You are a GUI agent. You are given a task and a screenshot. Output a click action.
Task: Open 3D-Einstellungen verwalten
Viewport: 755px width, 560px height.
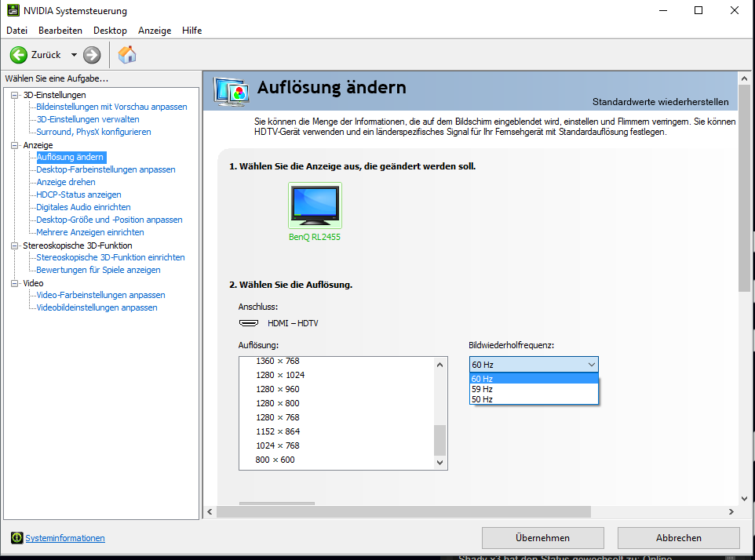pyautogui.click(x=88, y=119)
